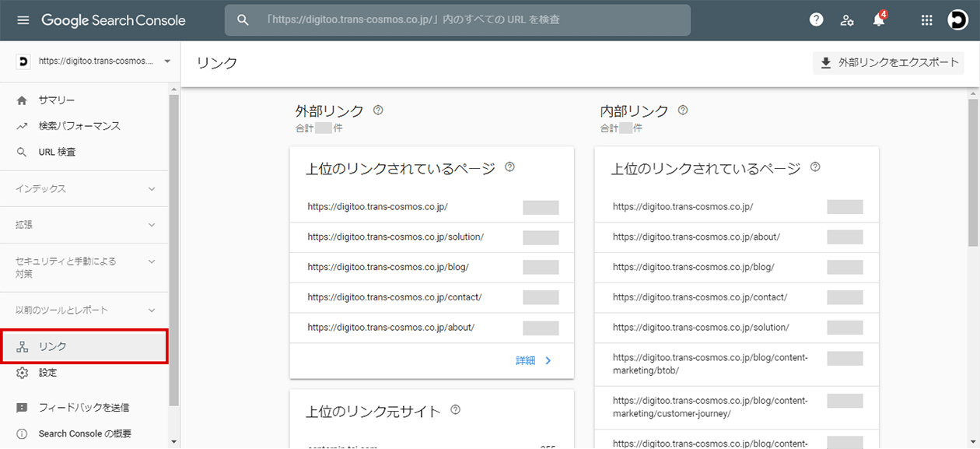Viewport: 980px width, 449px height.
Task: Select external row digitoo.trans-cosmos.co.jp/about/
Action: click(432, 328)
